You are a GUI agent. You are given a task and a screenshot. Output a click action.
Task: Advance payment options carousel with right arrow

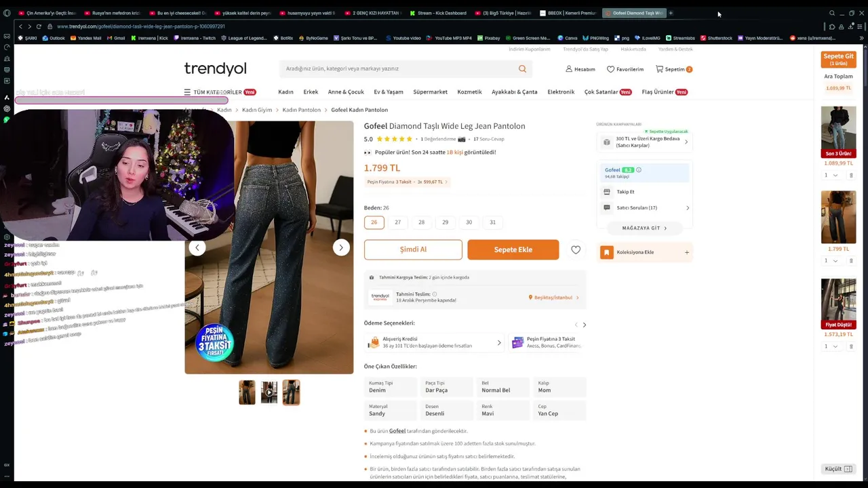tap(585, 325)
